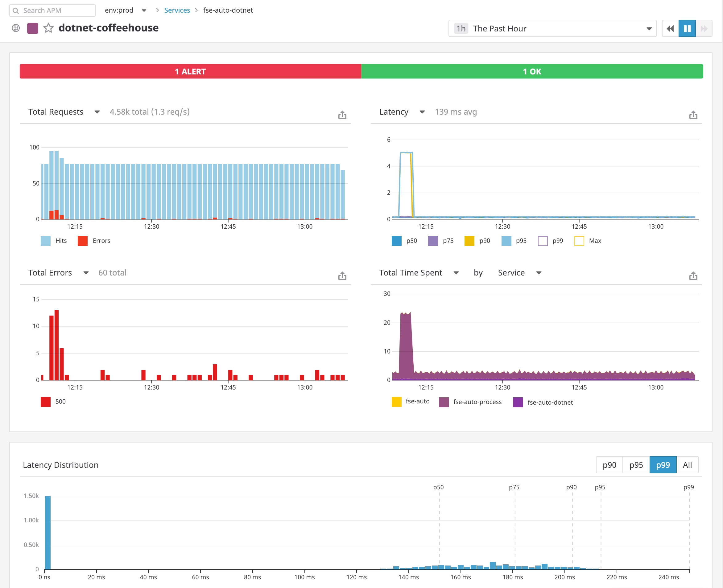Export the Total Requests chart

tap(342, 115)
